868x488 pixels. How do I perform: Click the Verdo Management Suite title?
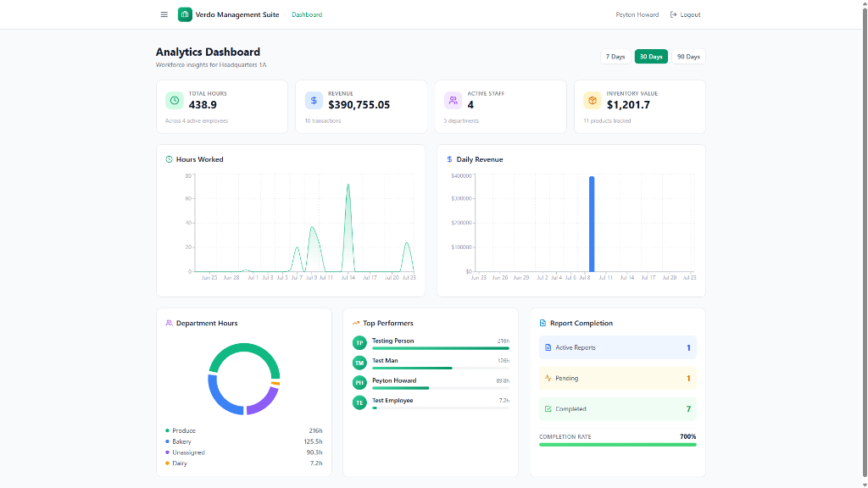pos(237,15)
